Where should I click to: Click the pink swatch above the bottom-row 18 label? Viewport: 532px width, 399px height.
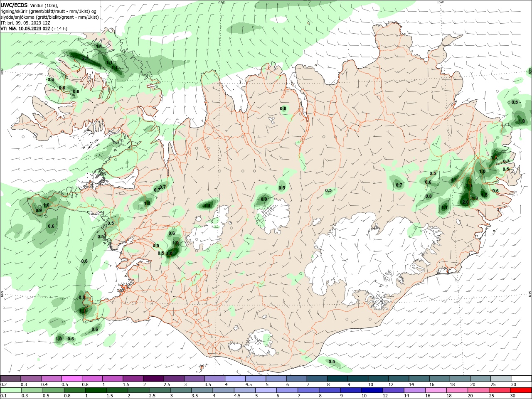tap(457, 390)
